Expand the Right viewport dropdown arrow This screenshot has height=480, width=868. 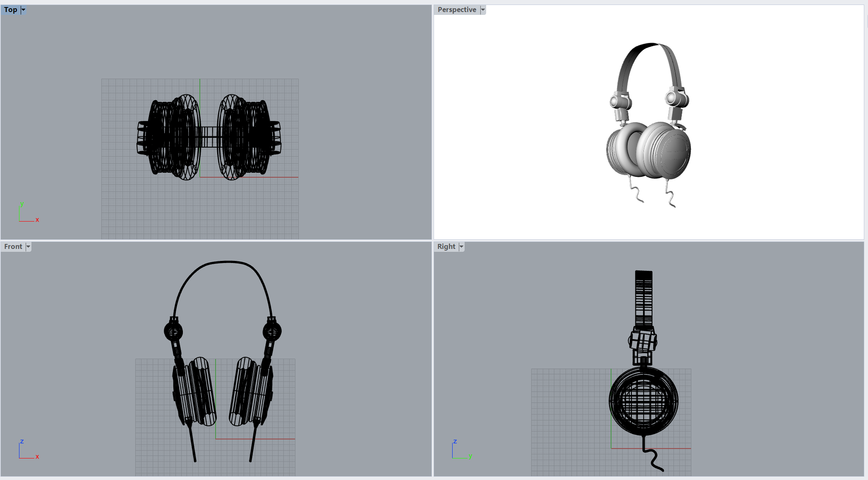pos(461,246)
